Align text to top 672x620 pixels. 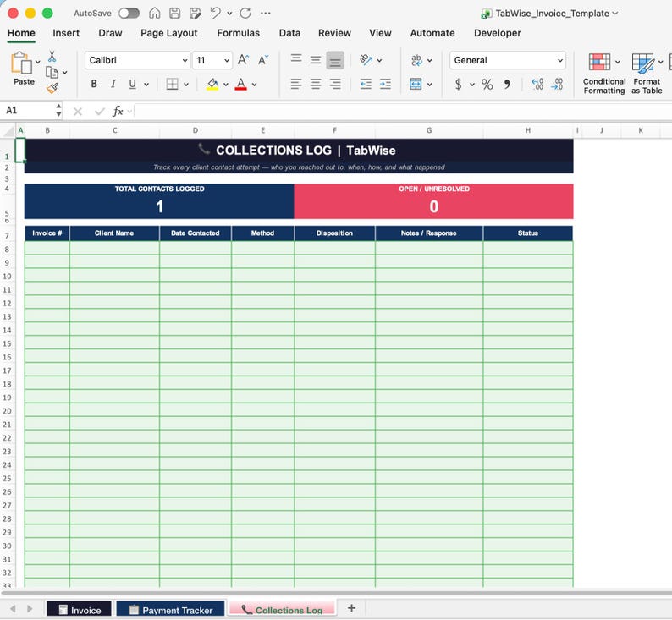(x=296, y=58)
